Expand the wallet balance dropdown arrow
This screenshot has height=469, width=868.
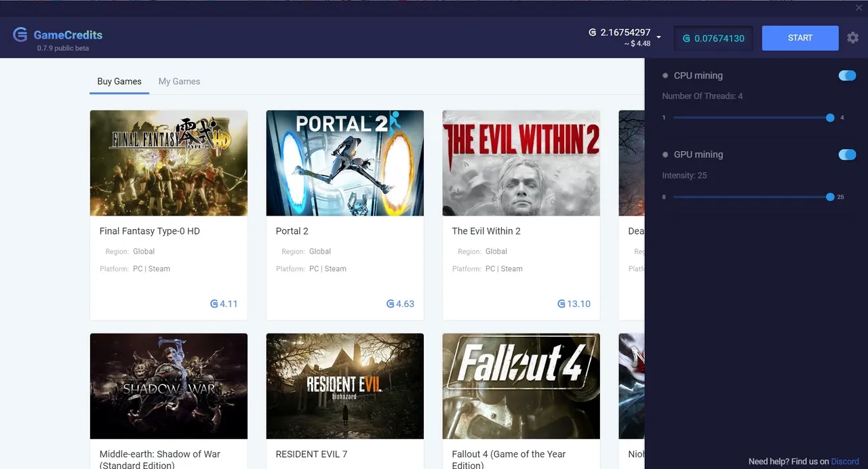[x=658, y=37]
